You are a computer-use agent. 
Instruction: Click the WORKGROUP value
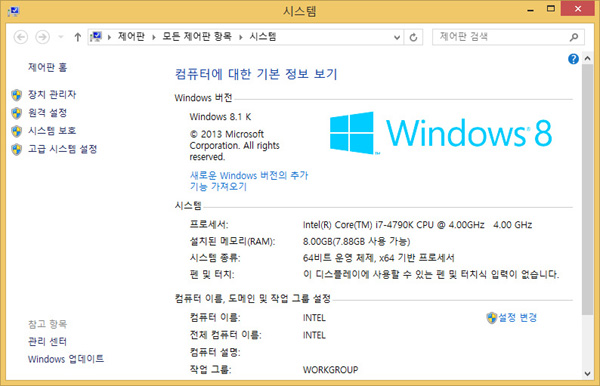point(331,370)
